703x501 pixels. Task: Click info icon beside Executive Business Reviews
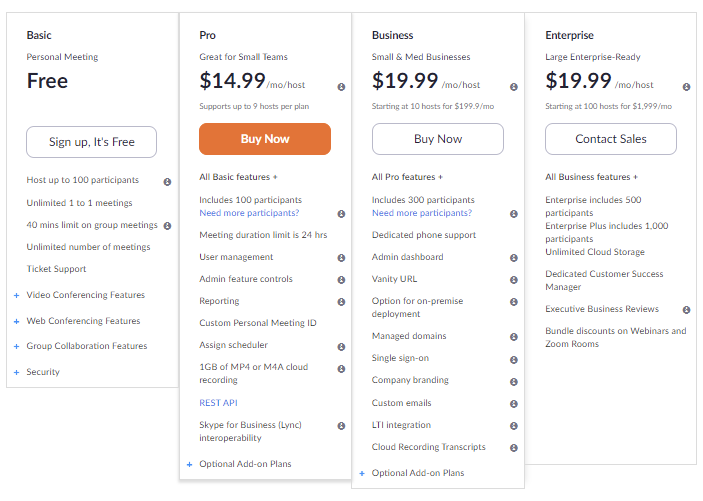[687, 310]
